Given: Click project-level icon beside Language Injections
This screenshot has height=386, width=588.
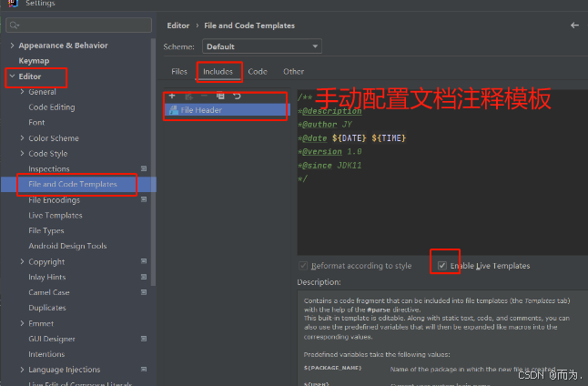Looking at the screenshot, I should pos(144,369).
